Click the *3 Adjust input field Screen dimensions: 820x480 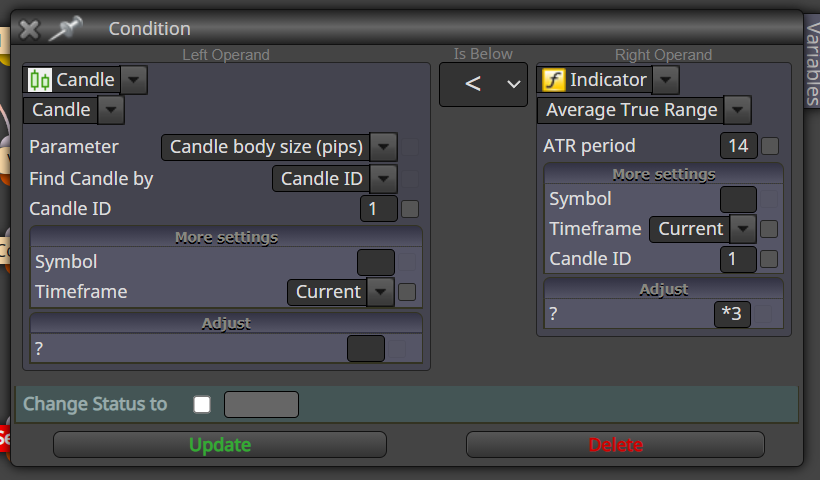(732, 314)
